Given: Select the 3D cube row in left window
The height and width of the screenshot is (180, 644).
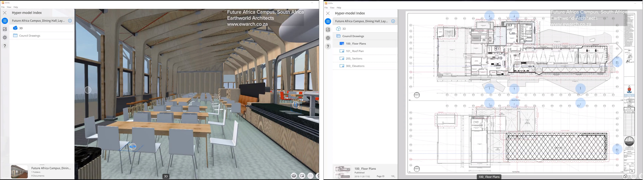Looking at the screenshot, I should point(42,28).
